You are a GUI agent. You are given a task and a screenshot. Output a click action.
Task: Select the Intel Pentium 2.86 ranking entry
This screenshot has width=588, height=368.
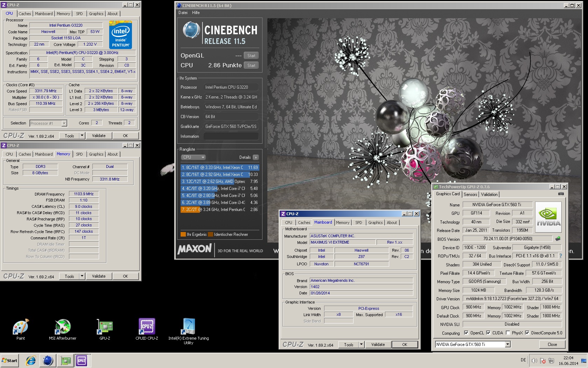coord(219,210)
